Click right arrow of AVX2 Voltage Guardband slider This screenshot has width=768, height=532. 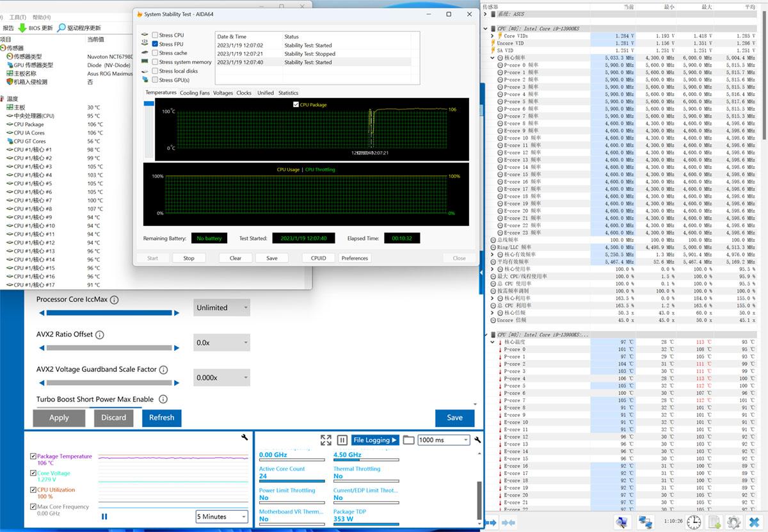click(x=177, y=383)
